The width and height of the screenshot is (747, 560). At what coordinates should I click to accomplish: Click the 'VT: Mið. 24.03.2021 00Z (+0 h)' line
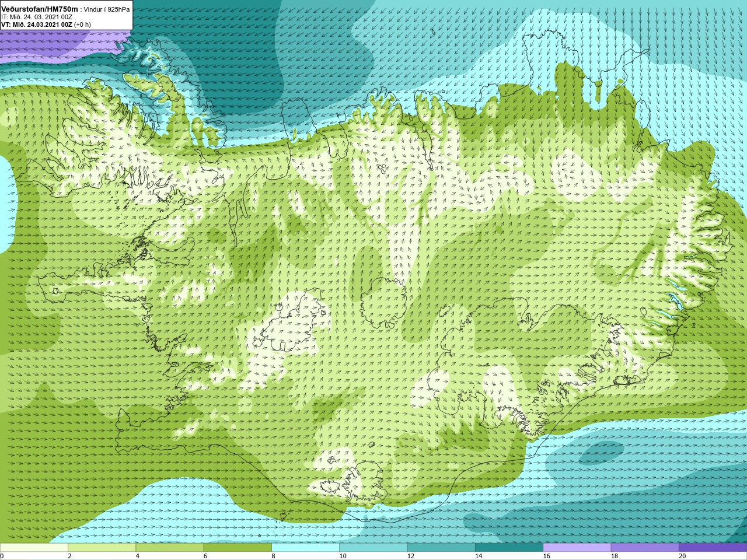(46, 24)
